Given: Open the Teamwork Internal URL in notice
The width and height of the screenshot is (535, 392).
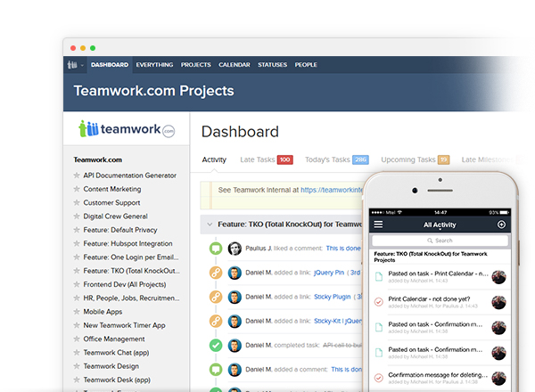Looking at the screenshot, I should [332, 190].
